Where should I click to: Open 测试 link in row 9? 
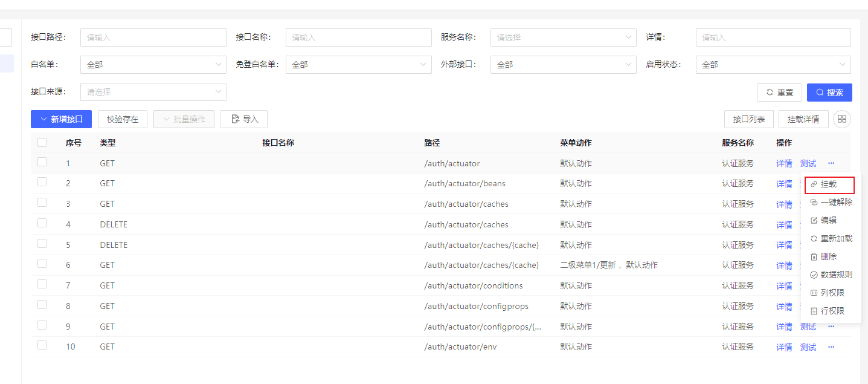808,327
